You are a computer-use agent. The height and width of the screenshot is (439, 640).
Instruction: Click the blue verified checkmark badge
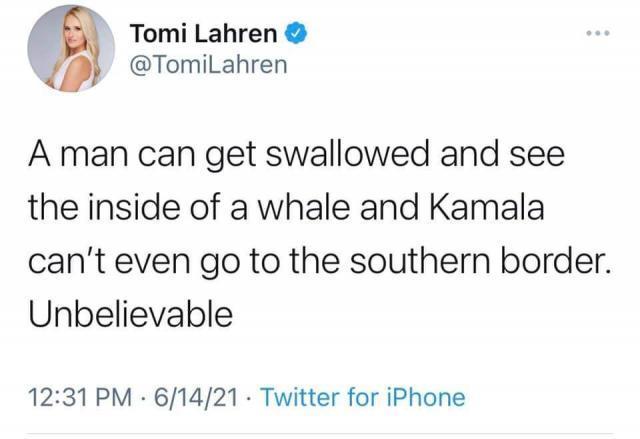(x=296, y=34)
